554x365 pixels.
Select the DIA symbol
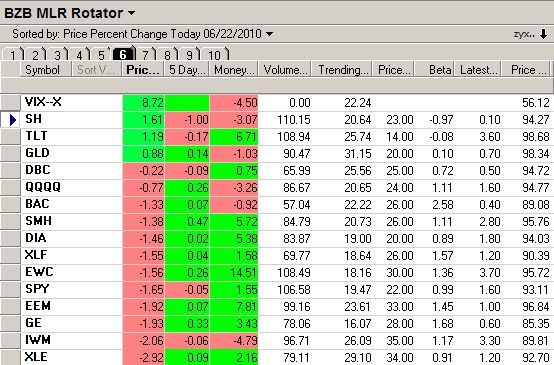point(36,238)
